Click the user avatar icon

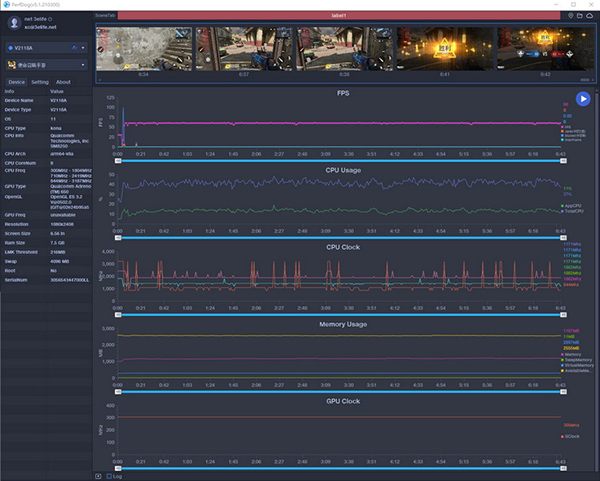(x=14, y=23)
